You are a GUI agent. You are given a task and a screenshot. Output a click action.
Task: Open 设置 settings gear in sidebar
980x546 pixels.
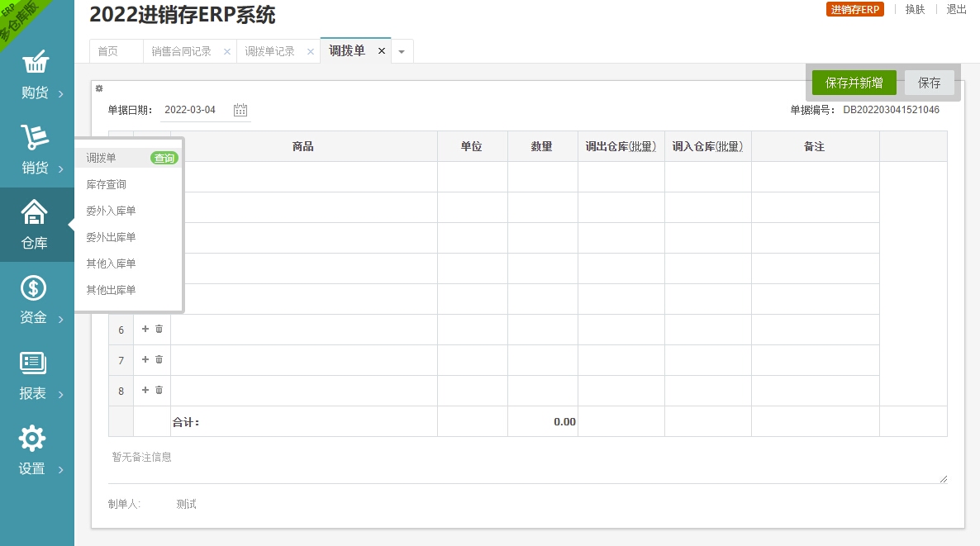click(33, 439)
